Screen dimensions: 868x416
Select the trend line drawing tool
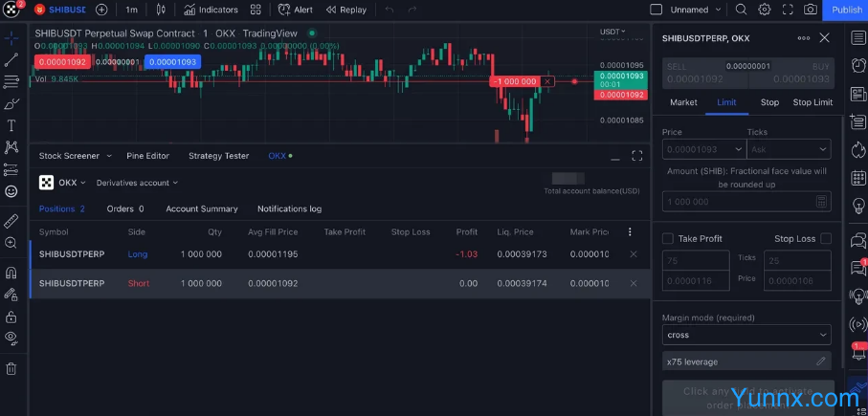click(x=11, y=59)
